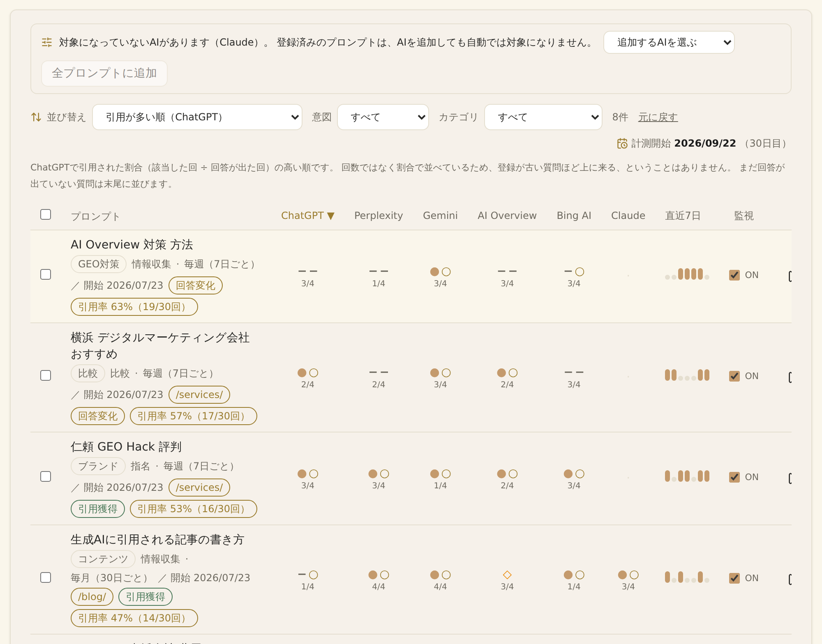Image resolution: width=822 pixels, height=644 pixels.
Task: Click ChatGPT status dots for 横浜 デジタルマーケティング会社
Action: (307, 373)
